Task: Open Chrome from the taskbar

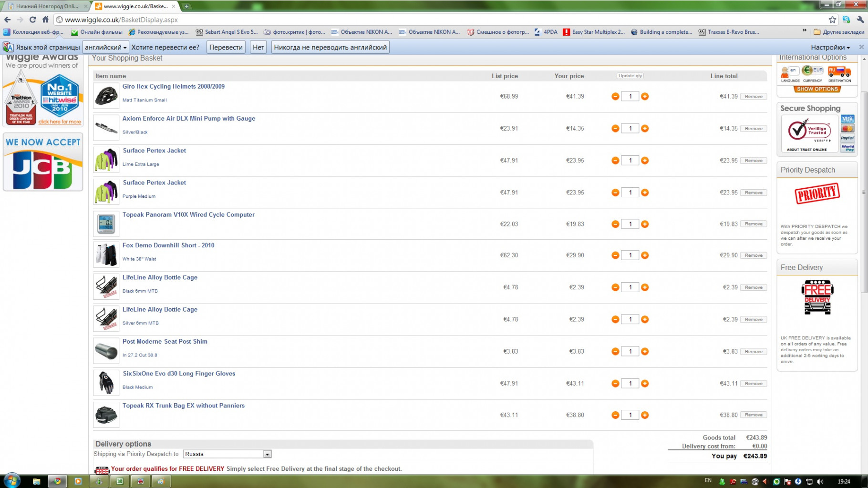Action: point(57,481)
